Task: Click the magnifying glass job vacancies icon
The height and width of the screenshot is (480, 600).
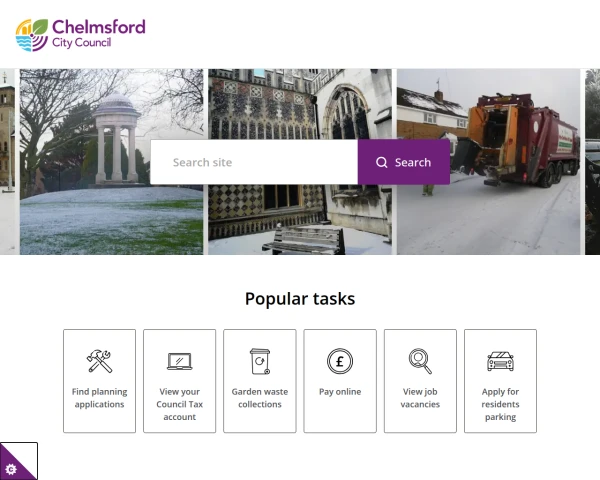Action: [x=420, y=361]
